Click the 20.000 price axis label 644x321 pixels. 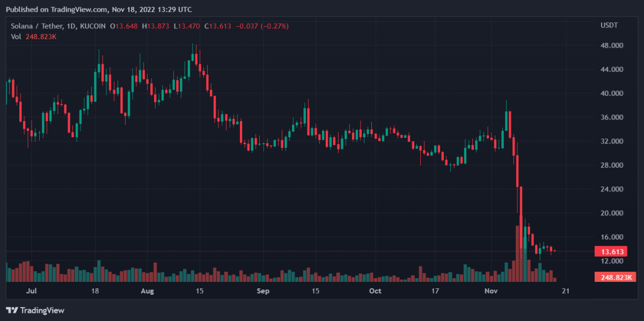pos(611,213)
